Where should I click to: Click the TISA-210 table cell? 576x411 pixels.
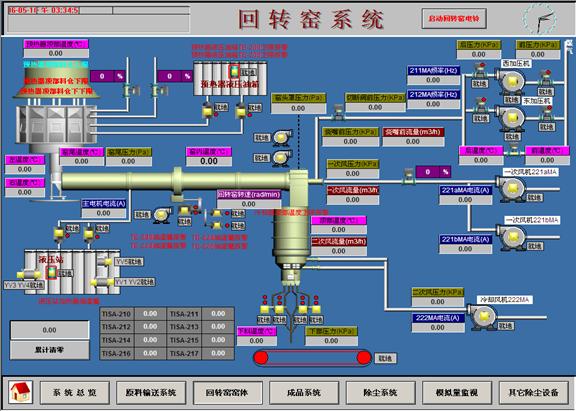[x=116, y=314]
